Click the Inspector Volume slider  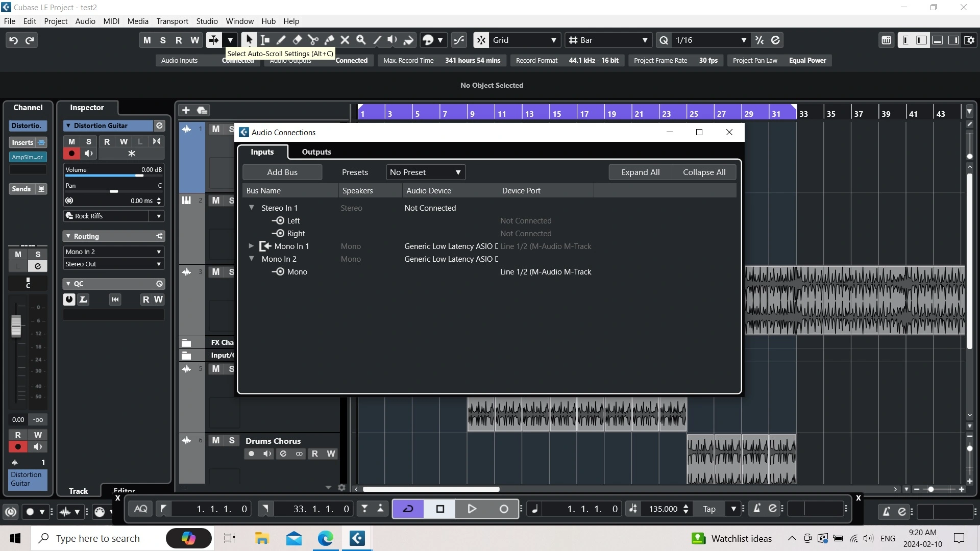pyautogui.click(x=113, y=175)
